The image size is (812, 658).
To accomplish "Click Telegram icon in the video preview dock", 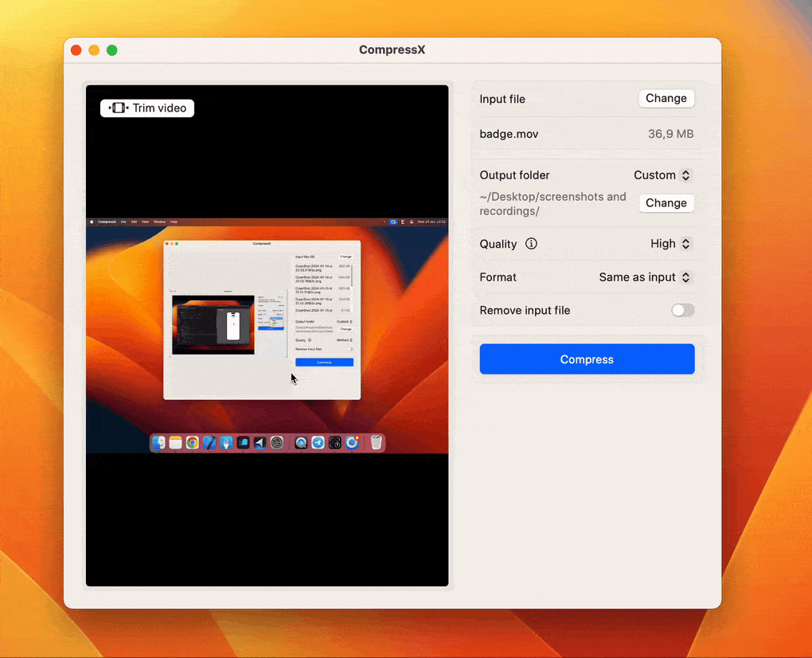I will 318,443.
